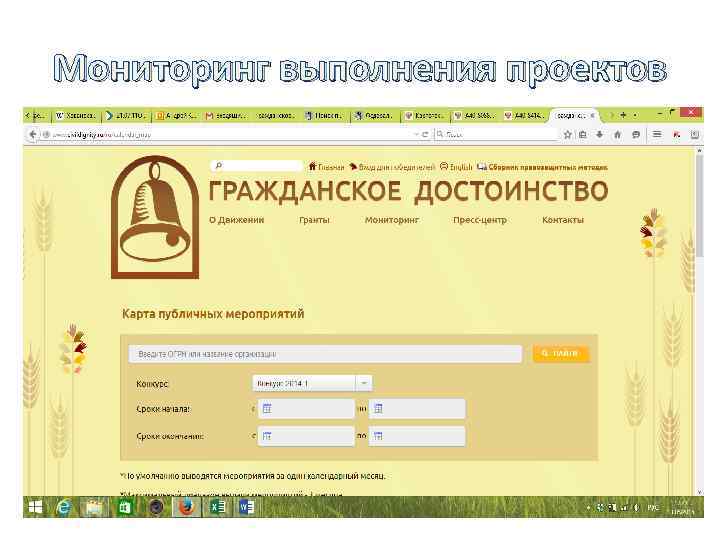This screenshot has width=720, height=540.
Task: Go to browser home page icon
Action: 617,134
